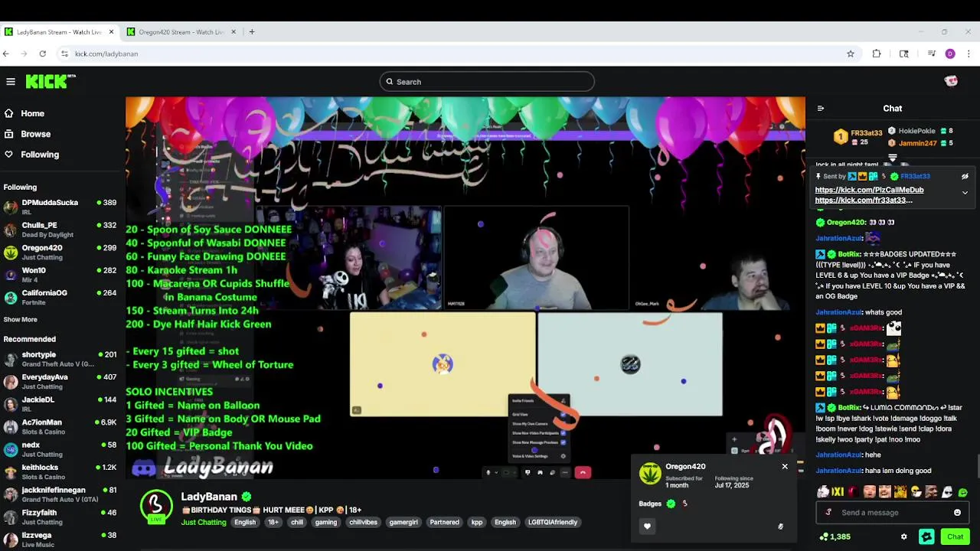Image resolution: width=980 pixels, height=551 pixels.
Task: Expand the pinned message chevron
Action: tap(965, 193)
